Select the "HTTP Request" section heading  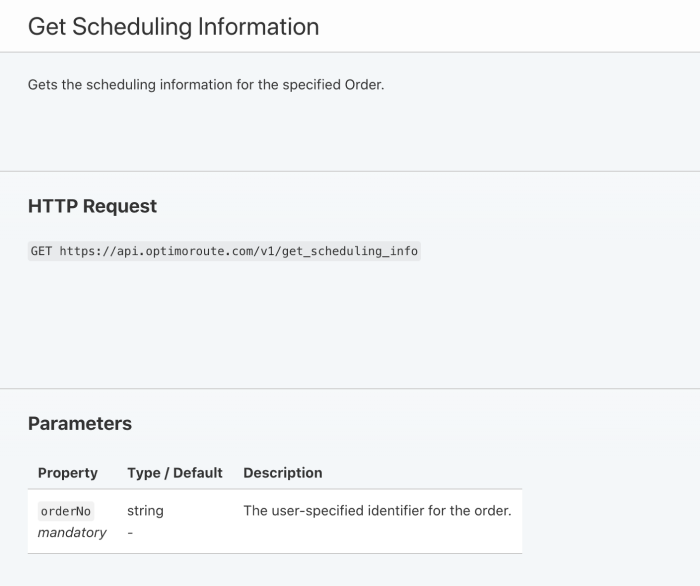pyautogui.click(x=92, y=206)
